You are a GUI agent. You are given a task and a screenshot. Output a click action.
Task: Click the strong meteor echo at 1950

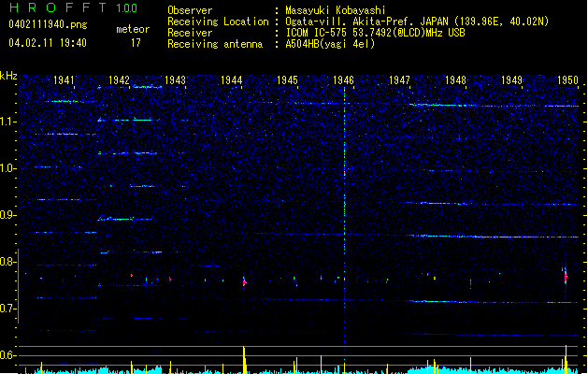pyautogui.click(x=566, y=277)
